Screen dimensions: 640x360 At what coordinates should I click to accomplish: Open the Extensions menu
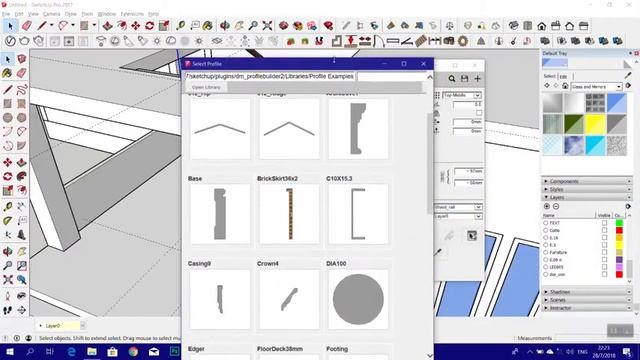[132, 14]
